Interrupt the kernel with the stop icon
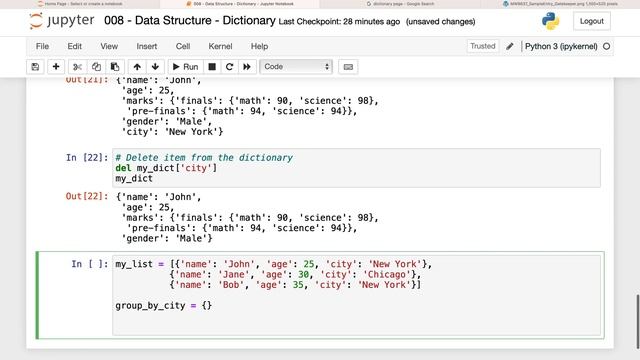This screenshot has width=640, height=360. tap(212, 67)
